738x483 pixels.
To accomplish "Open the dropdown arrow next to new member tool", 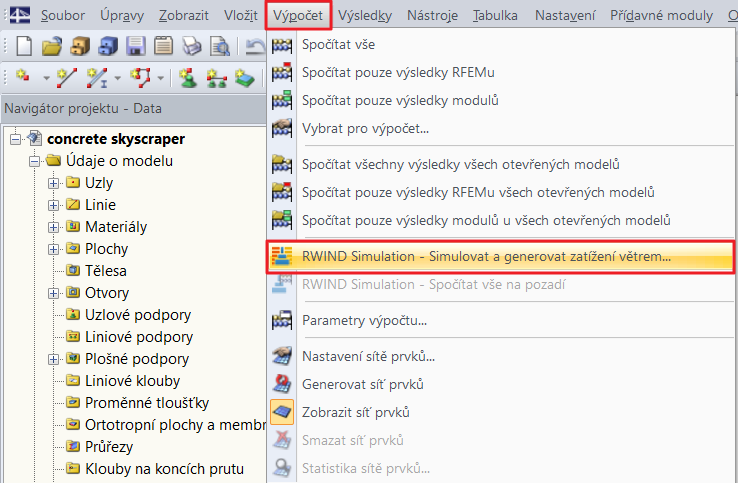I will click(118, 78).
